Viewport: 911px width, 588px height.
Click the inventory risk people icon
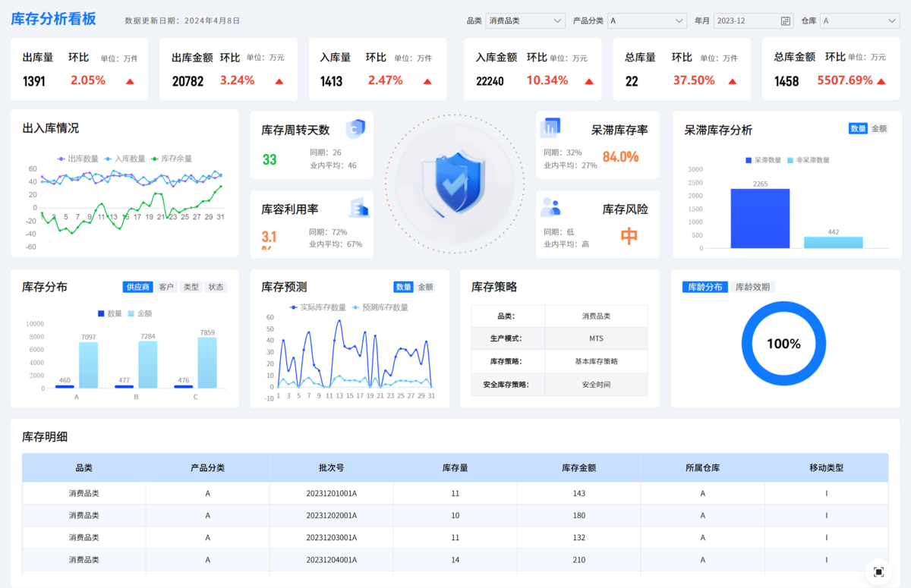(550, 207)
